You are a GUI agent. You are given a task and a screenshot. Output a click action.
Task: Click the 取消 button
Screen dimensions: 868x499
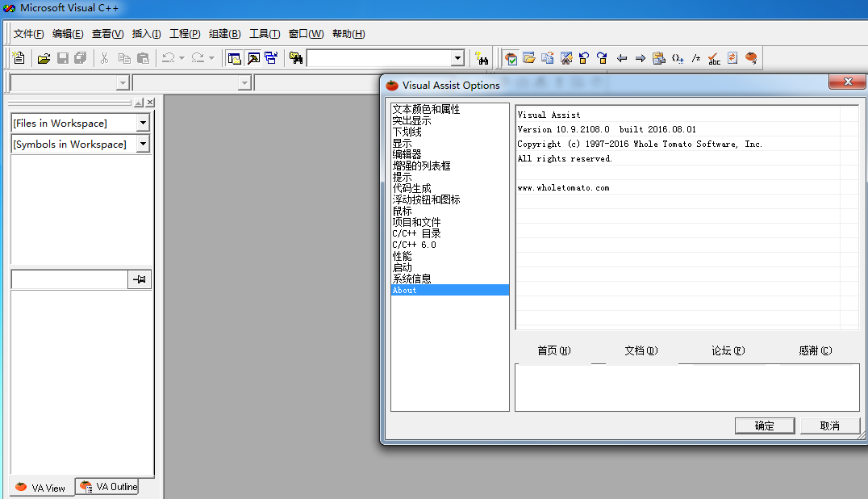[x=830, y=426]
